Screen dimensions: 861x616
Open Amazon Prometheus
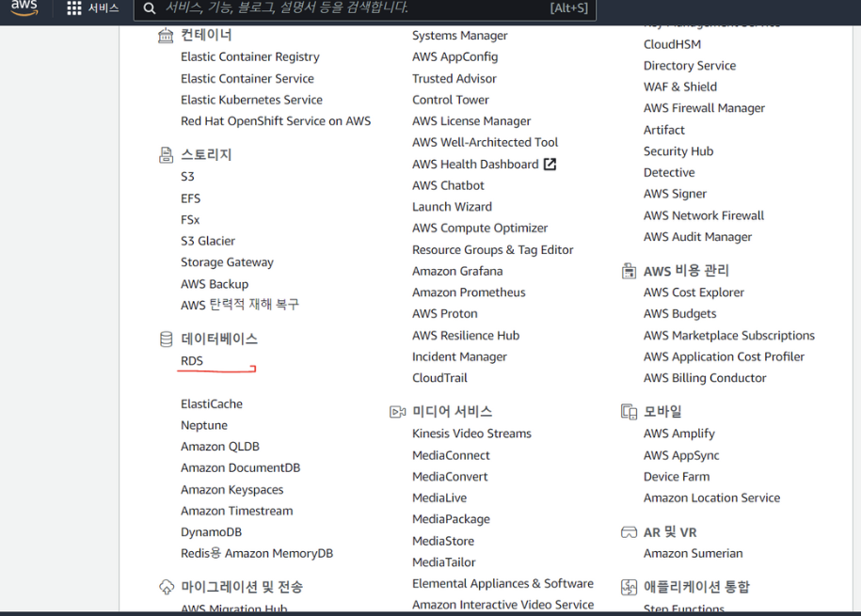click(469, 292)
